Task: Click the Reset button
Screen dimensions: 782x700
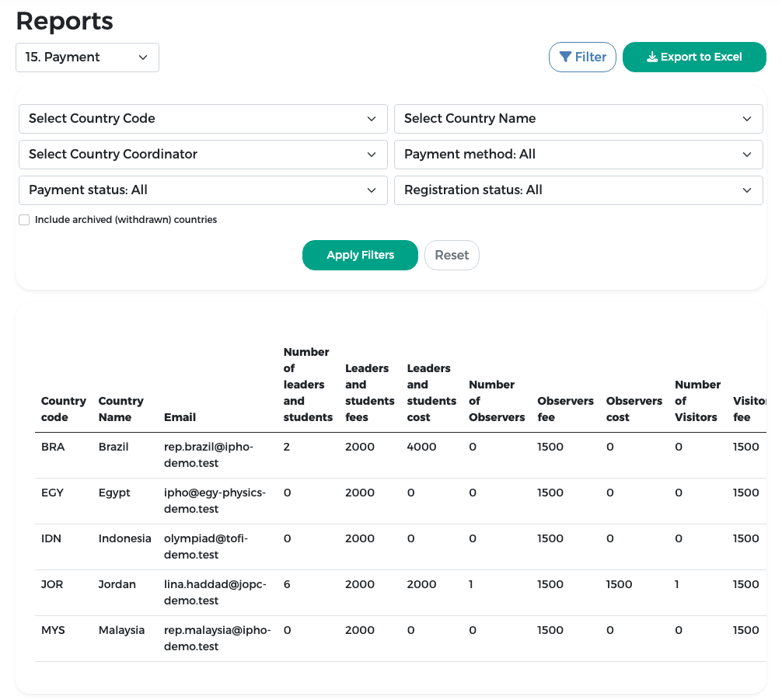Action: click(452, 256)
